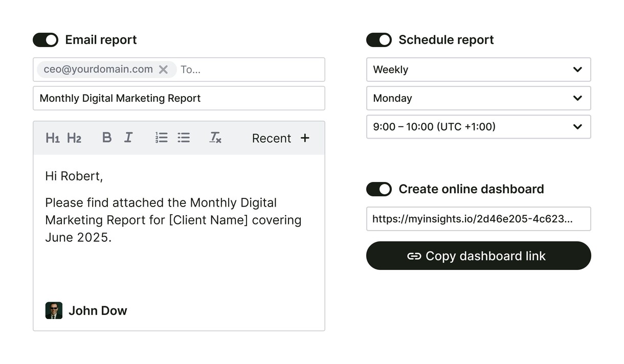Open the Weekly frequency dropdown

tap(479, 70)
